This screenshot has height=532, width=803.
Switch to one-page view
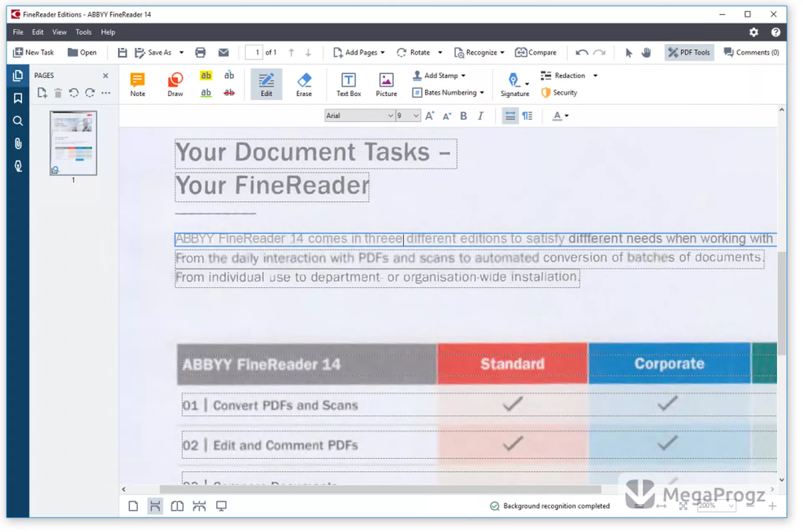click(x=133, y=506)
